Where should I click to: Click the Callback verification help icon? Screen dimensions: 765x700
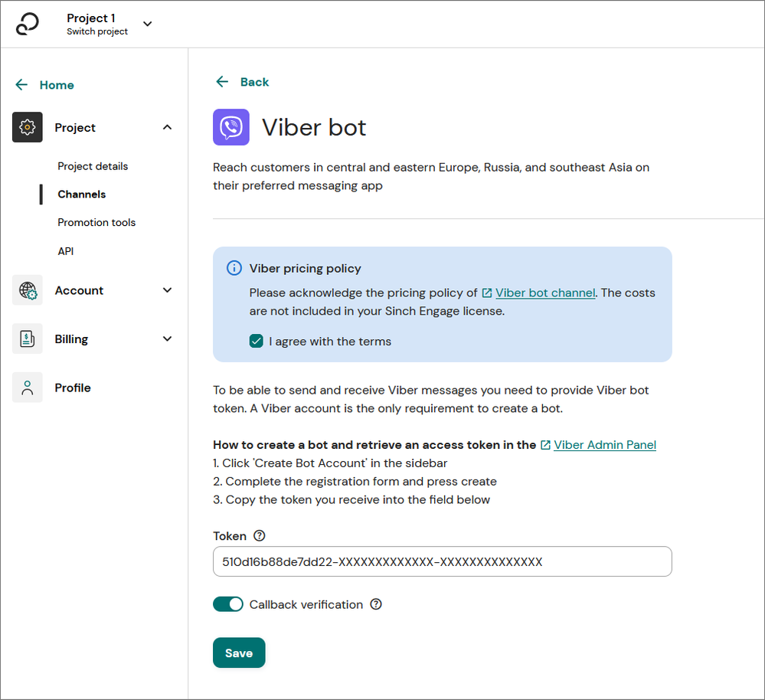[x=376, y=604]
